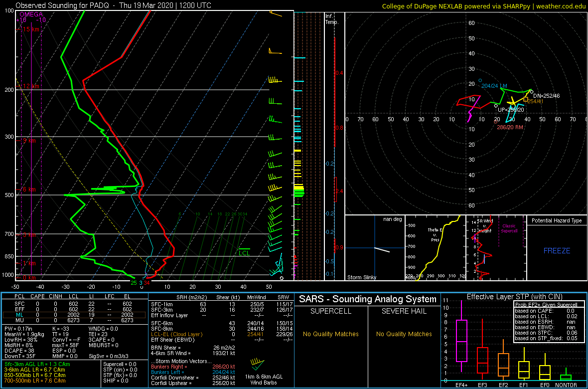The width and height of the screenshot is (588, 389).
Task: Click the 204/24 LM hodograph label
Action: coord(494,86)
